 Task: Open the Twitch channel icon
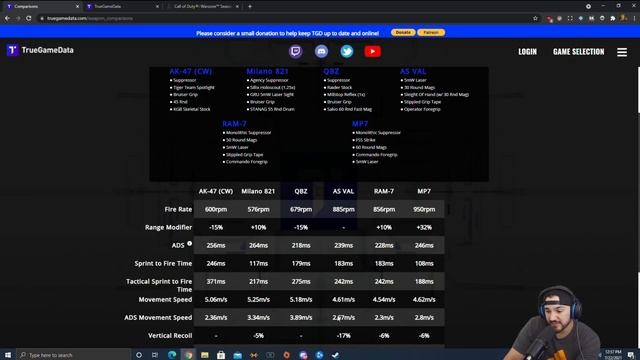(x=296, y=51)
